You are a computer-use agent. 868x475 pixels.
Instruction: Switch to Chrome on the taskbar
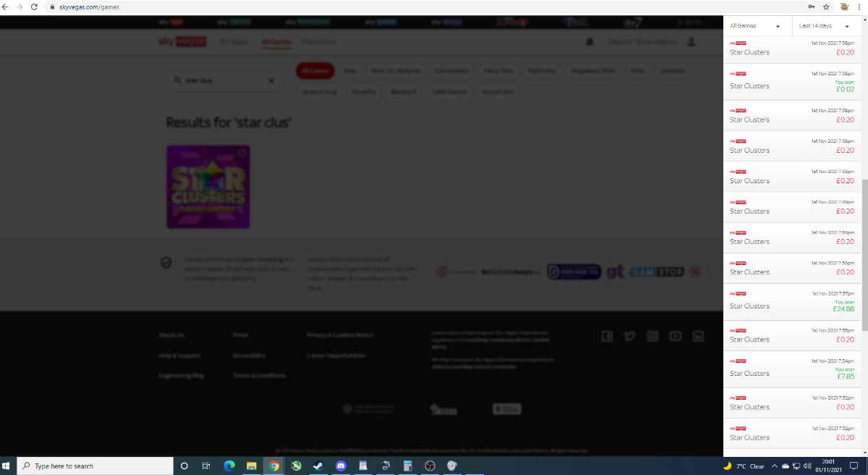pyautogui.click(x=274, y=466)
